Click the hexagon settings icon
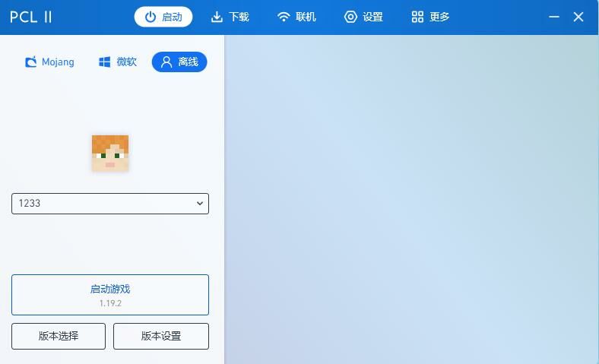The height and width of the screenshot is (364, 599). [x=350, y=17]
